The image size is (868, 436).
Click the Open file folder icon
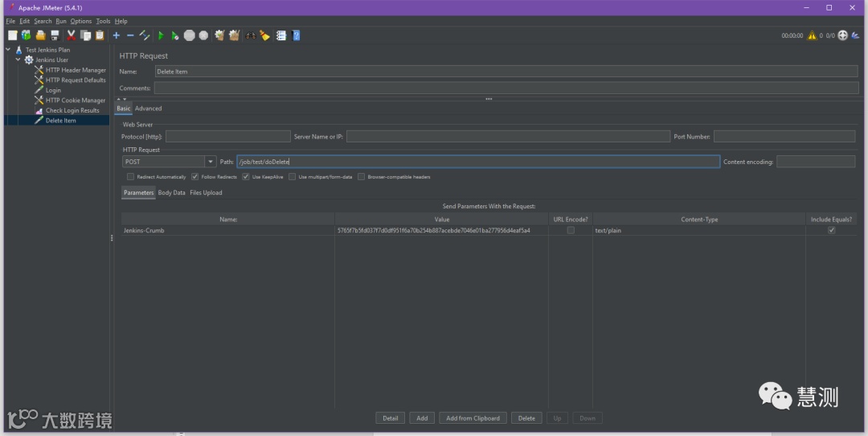click(x=40, y=35)
